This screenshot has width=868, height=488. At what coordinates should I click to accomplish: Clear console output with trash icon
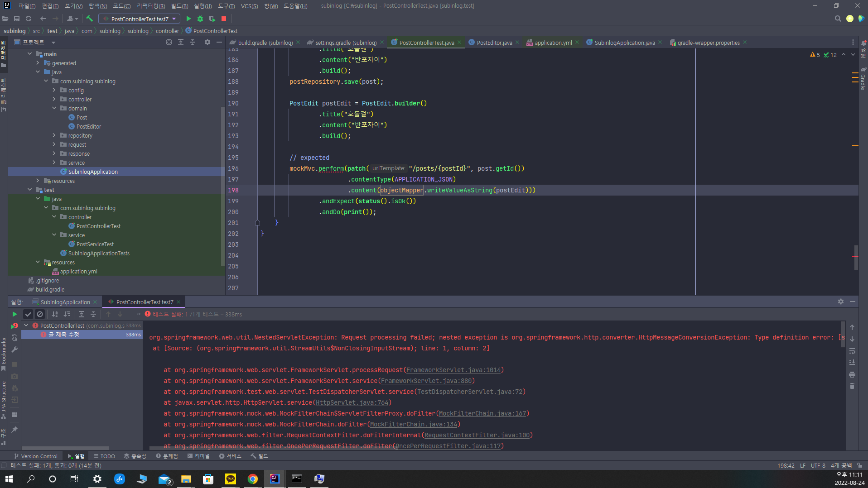pyautogui.click(x=852, y=386)
